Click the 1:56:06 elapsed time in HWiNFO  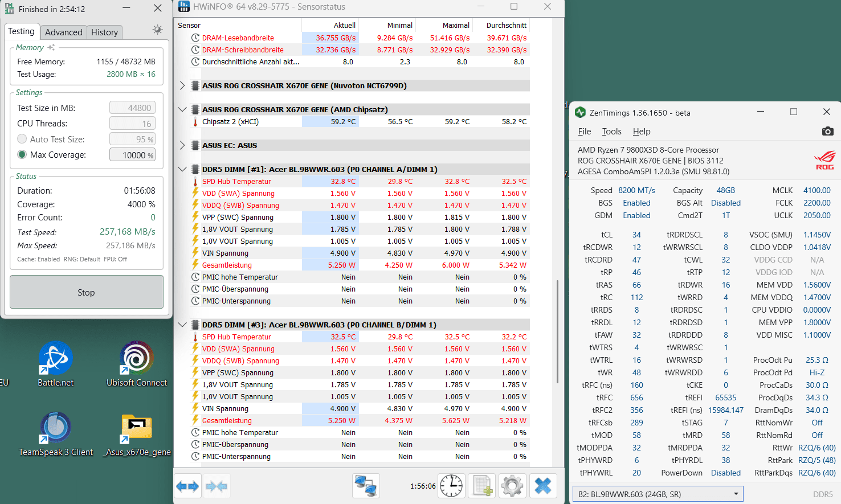423,486
